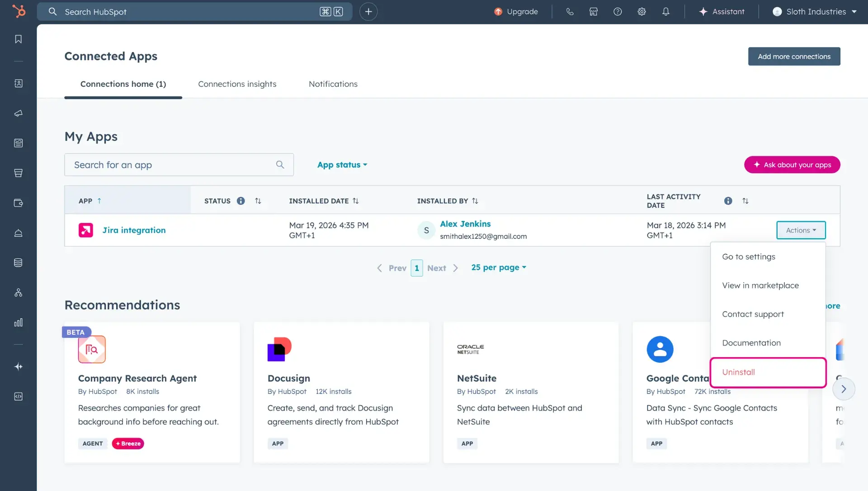This screenshot has width=868, height=491.
Task: Select Uninstall from the Actions menu
Action: point(738,372)
